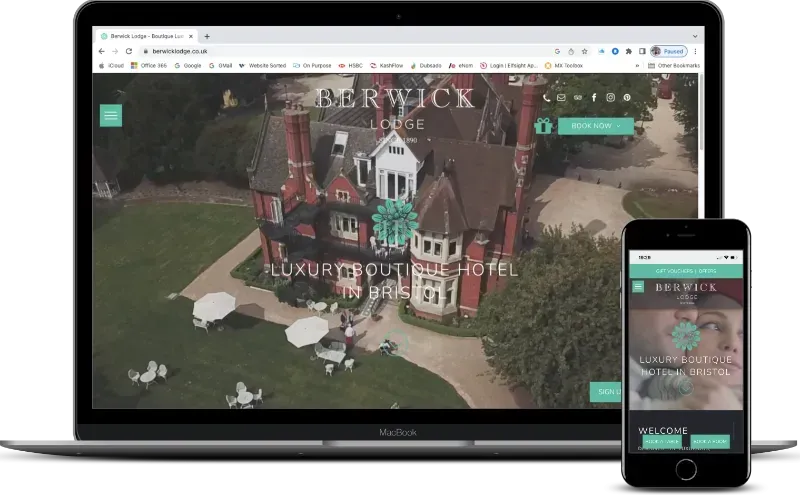Open the MX Toolbox bookmark
Image resolution: width=800 pixels, height=495 pixels.
click(564, 66)
